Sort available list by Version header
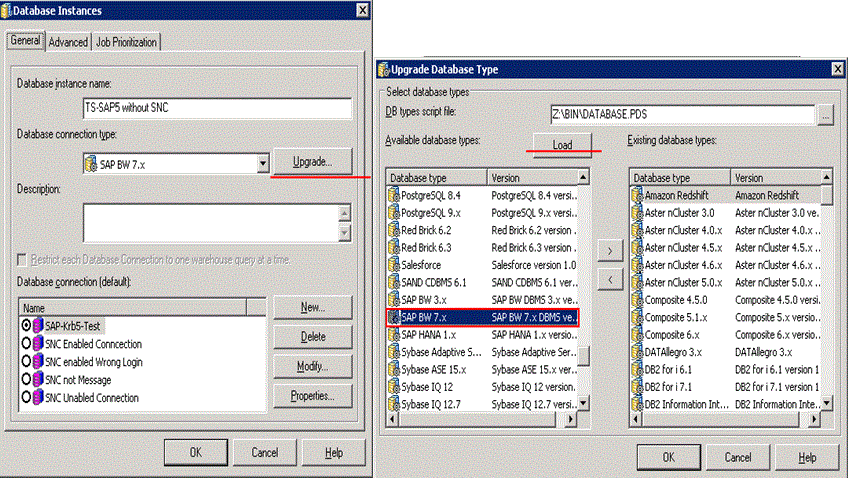Viewport: 848px width, 482px height. click(533, 177)
